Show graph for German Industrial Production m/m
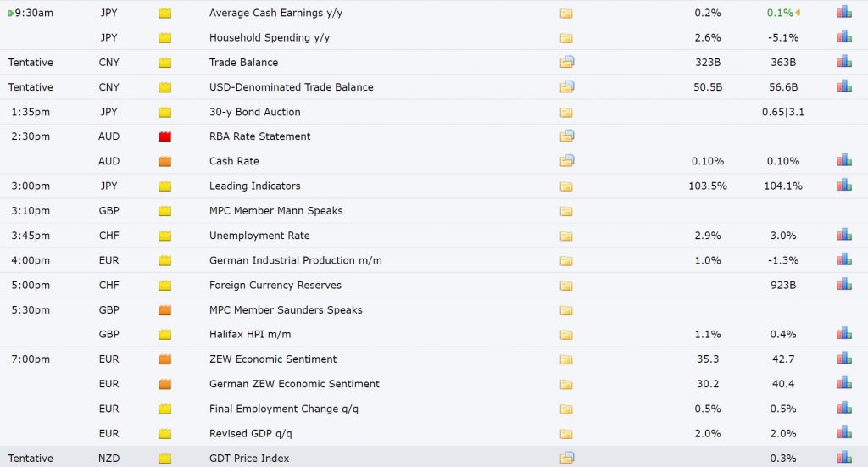 [x=844, y=259]
